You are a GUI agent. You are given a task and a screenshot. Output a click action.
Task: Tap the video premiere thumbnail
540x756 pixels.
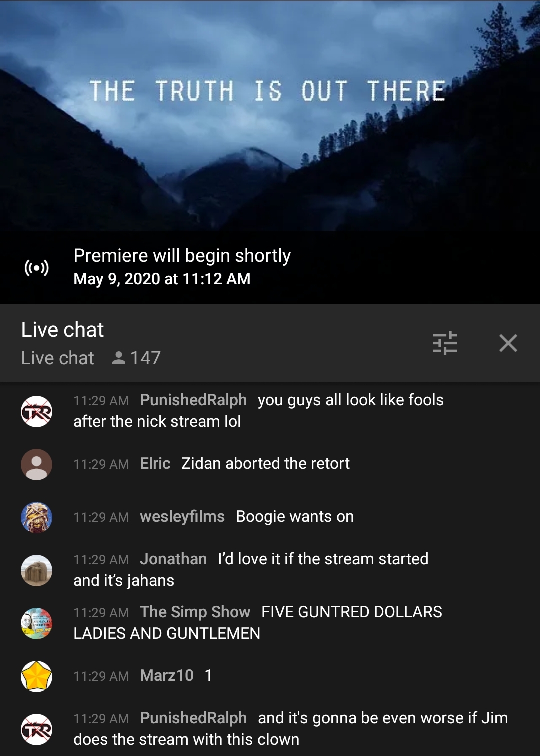coord(270,115)
